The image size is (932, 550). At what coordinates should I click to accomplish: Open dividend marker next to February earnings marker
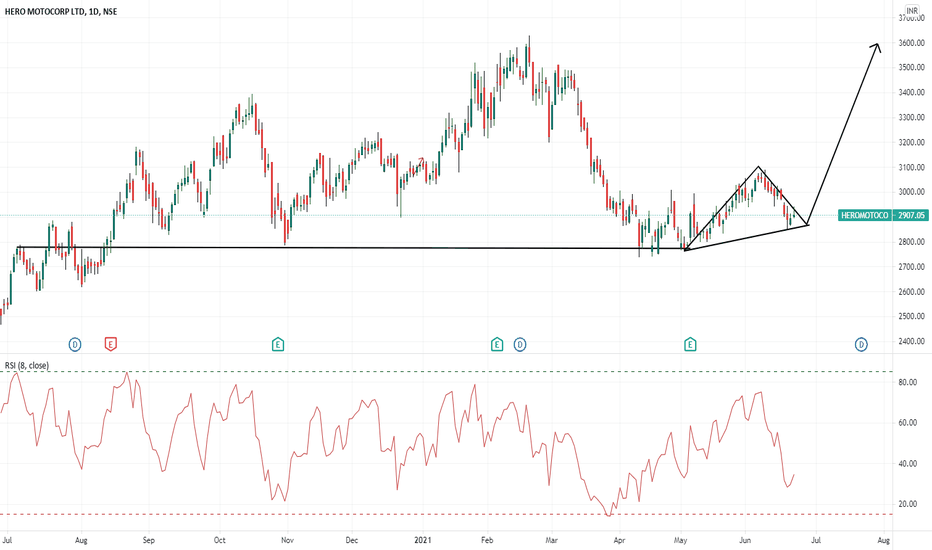coord(519,344)
